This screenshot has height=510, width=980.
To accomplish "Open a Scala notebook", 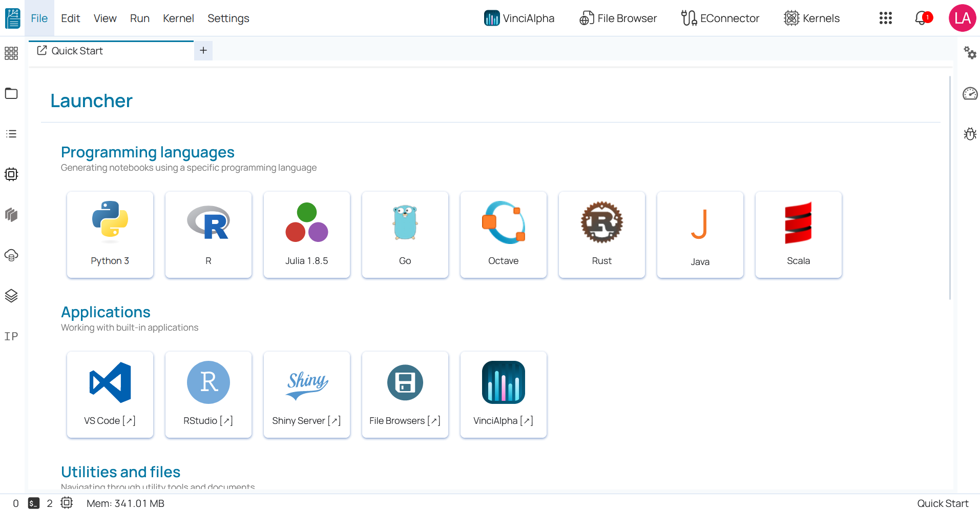I will (x=799, y=235).
